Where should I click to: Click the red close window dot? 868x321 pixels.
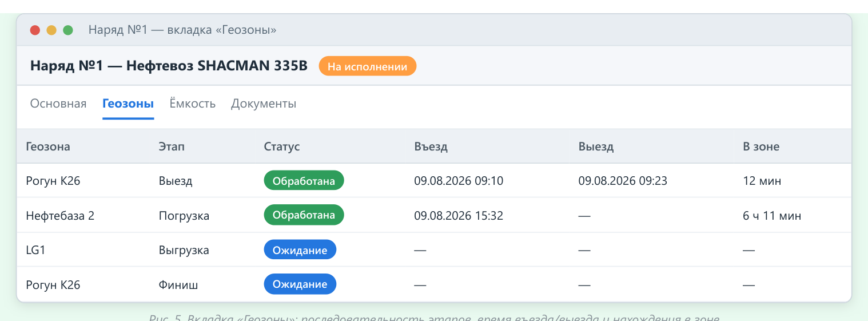(35, 30)
